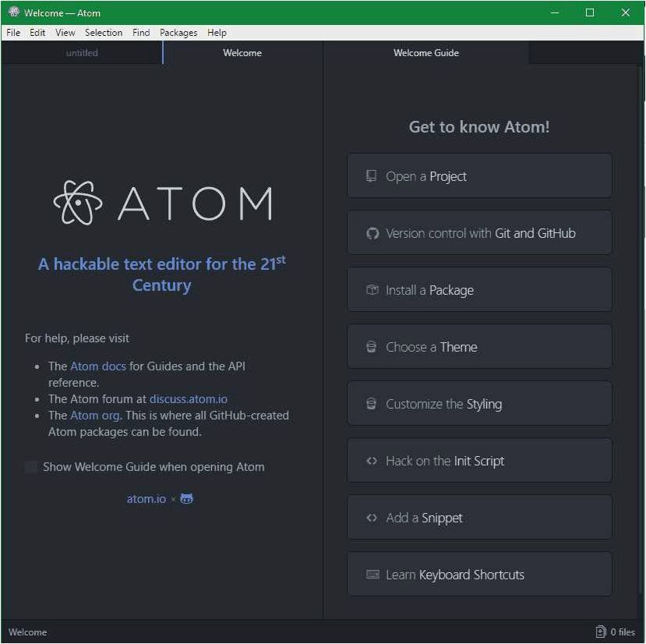The image size is (646, 644).
Task: Switch to the untitled tab
Action: 82,53
